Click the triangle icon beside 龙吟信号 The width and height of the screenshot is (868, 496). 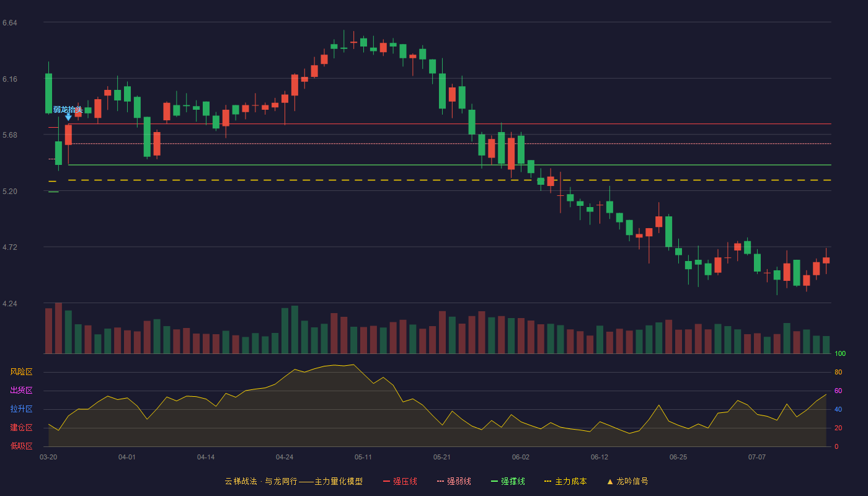[x=609, y=481]
